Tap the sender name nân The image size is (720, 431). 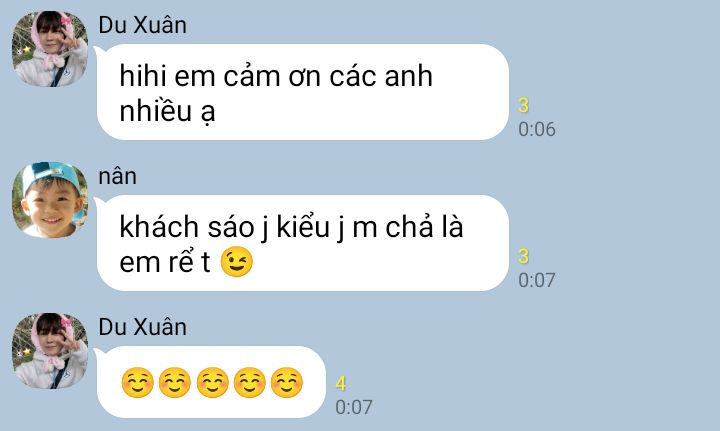point(118,177)
